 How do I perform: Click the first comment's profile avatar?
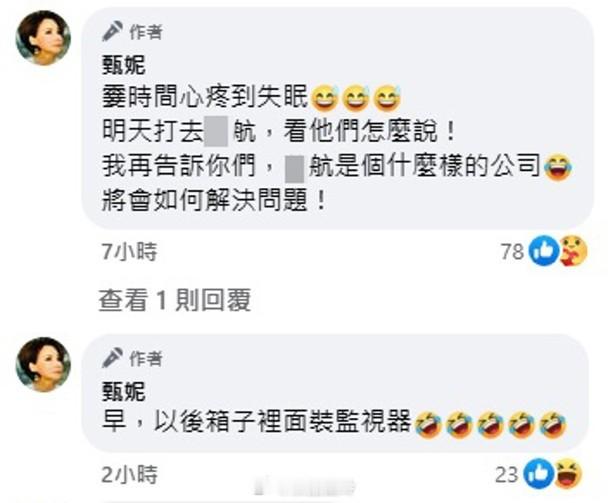43,38
